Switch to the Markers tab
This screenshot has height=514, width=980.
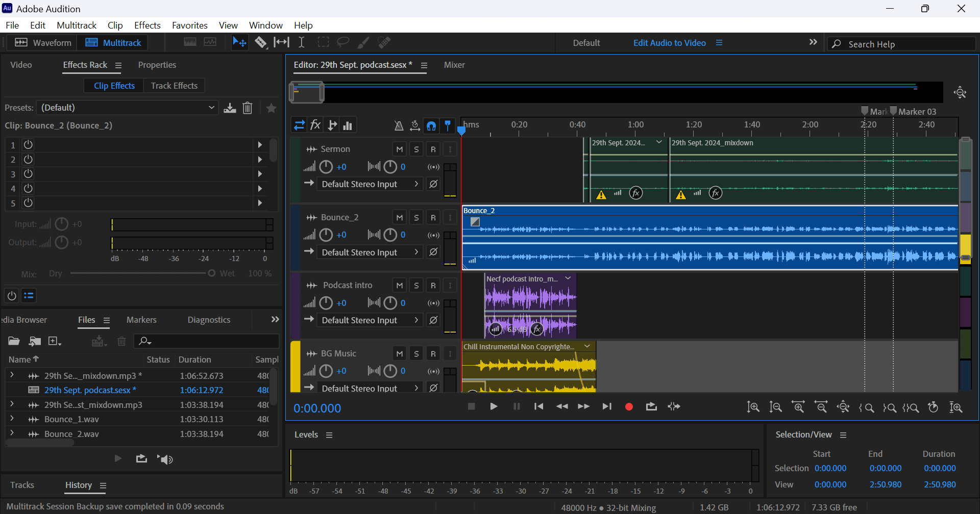tap(141, 320)
